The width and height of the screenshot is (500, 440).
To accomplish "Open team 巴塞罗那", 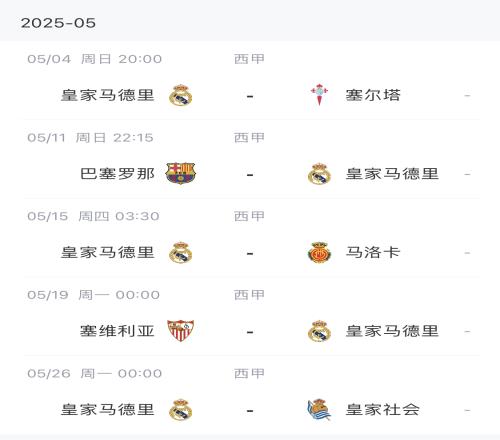I will [x=117, y=174].
